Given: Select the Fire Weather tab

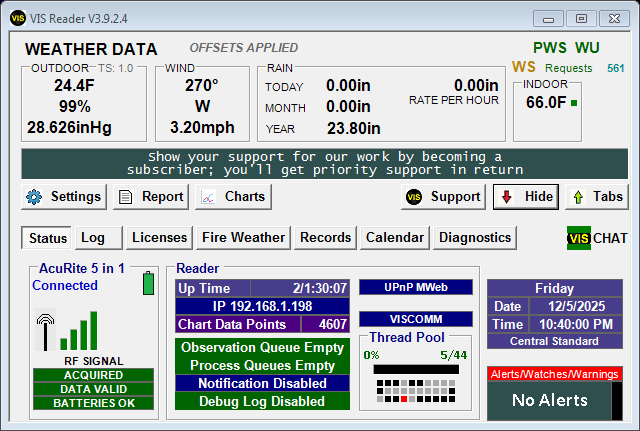Looking at the screenshot, I should point(244,237).
